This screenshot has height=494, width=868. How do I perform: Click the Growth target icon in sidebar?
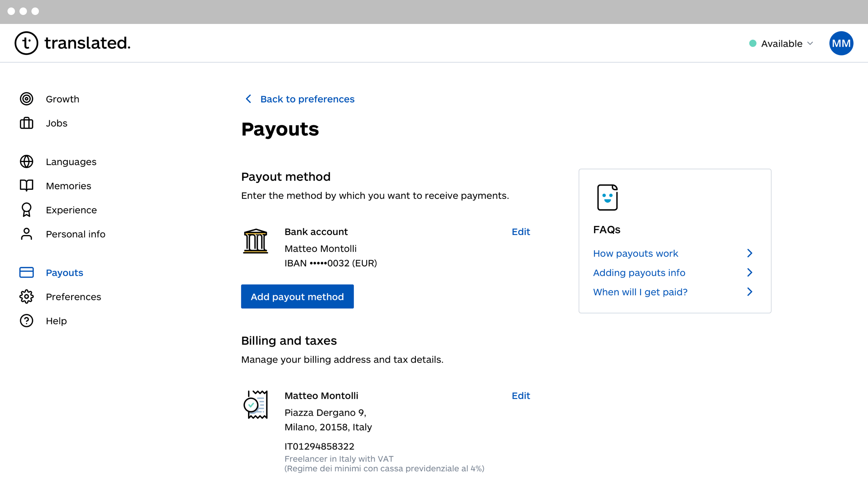coord(27,99)
